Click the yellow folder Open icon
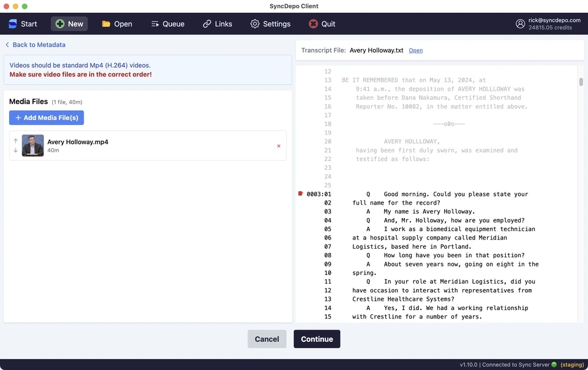This screenshot has height=370, width=588. coord(106,24)
